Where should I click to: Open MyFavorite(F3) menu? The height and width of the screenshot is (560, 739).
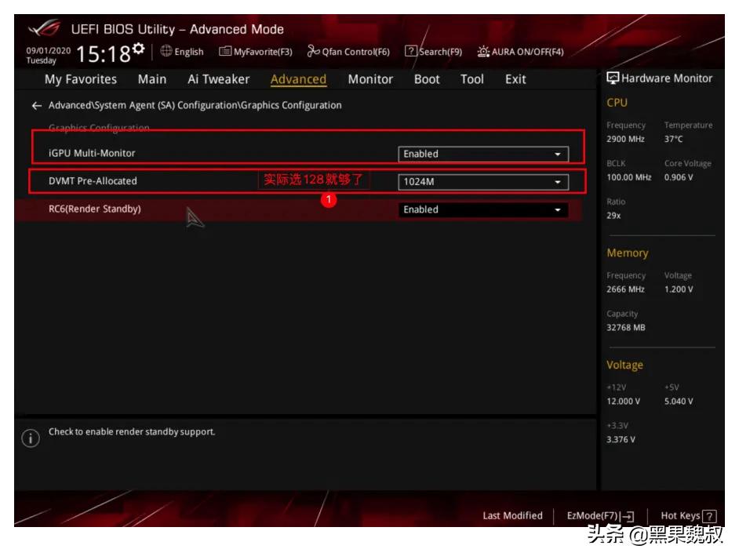256,52
